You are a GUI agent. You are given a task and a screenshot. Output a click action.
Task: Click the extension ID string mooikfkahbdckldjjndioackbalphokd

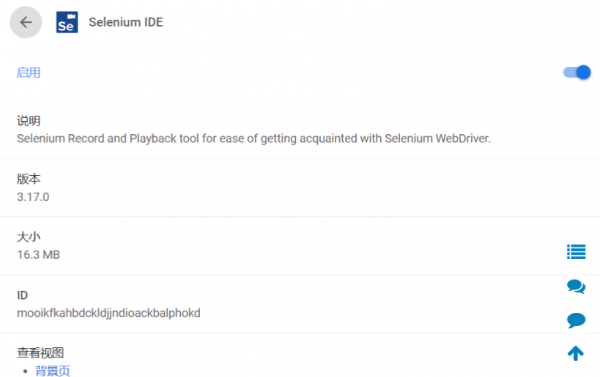(x=109, y=313)
